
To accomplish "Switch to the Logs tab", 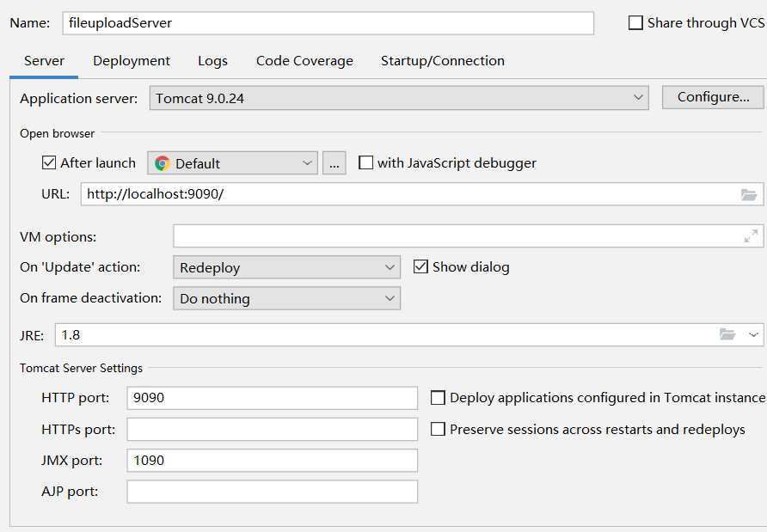I will point(212,61).
